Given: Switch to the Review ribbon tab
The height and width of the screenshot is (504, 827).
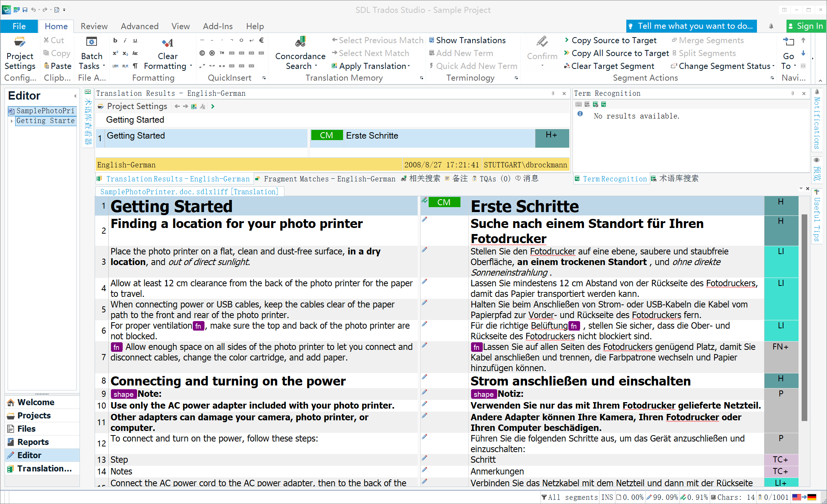Looking at the screenshot, I should 94,26.
